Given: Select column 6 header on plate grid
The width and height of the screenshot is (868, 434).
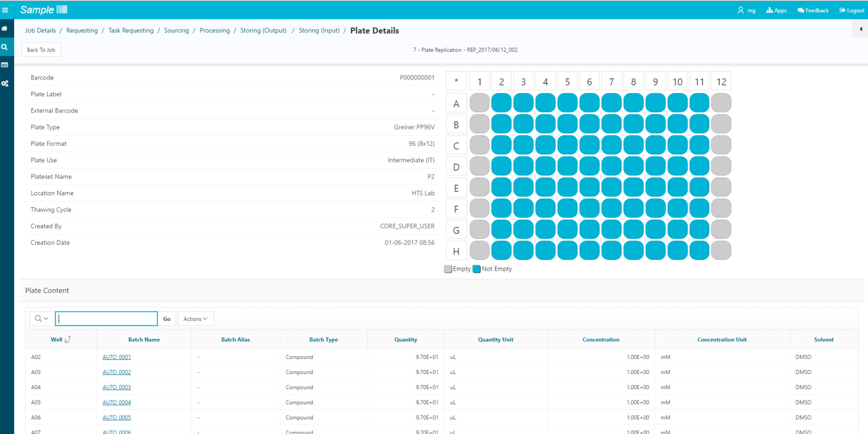Looking at the screenshot, I should [589, 82].
